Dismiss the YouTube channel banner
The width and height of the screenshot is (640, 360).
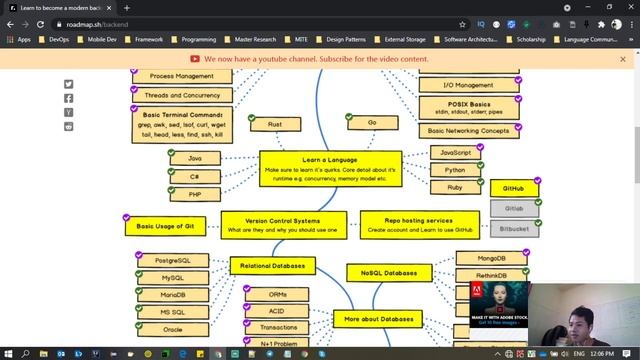pyautogui.click(x=623, y=59)
